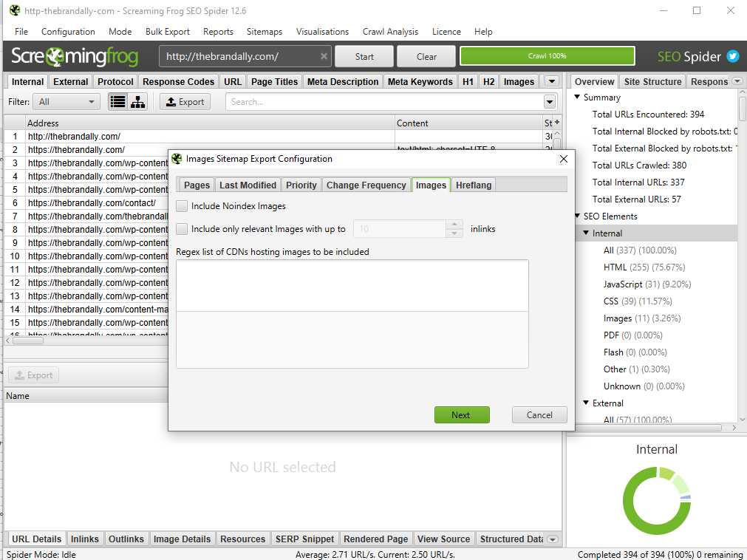
Task: Click the Start crawl button
Action: coord(364,56)
